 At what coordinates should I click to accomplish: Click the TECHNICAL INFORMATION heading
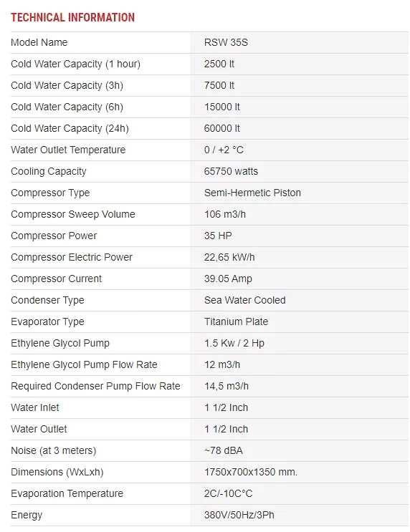72,17
